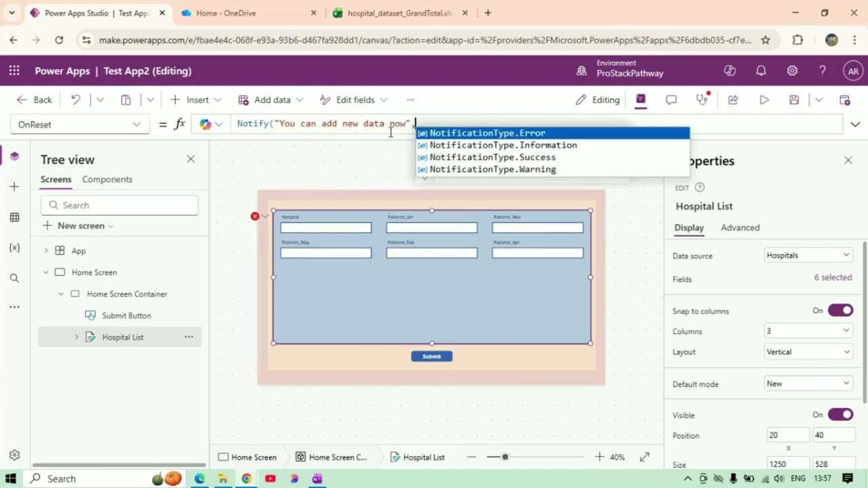Switch to the Display properties tab
Screen dimensions: 868x488
tap(689, 228)
